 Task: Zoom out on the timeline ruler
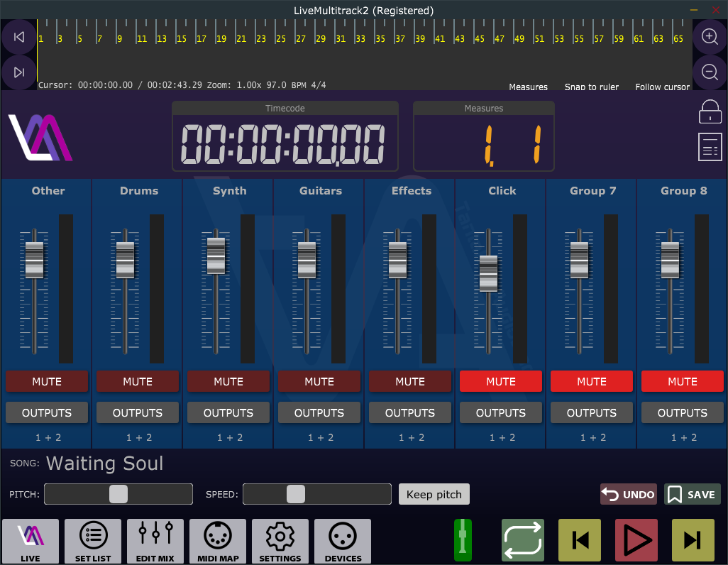(710, 72)
